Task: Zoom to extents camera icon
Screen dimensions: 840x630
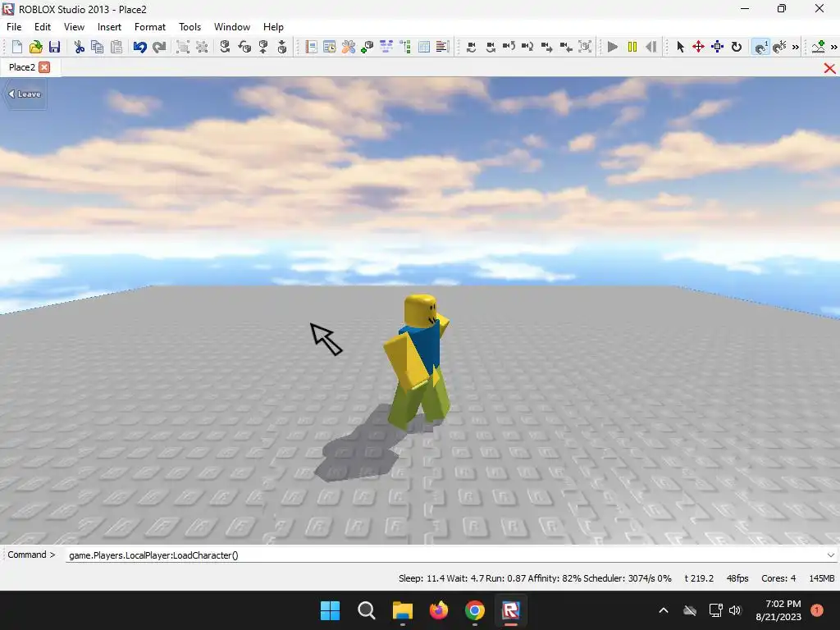Action: 585,47
